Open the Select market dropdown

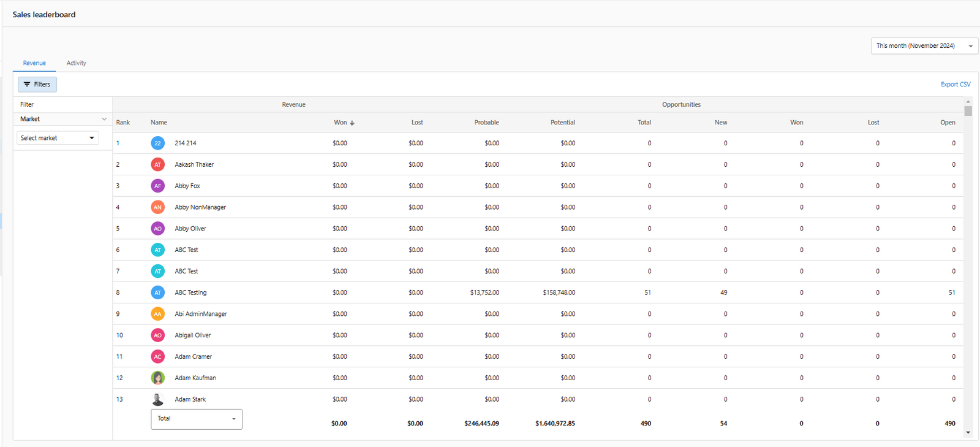(58, 138)
